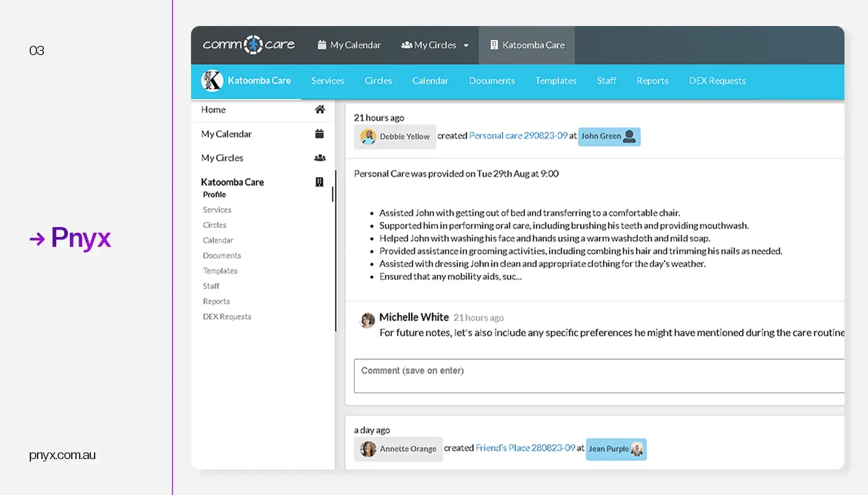Image resolution: width=868 pixels, height=495 pixels.
Task: Open the Personal care 290823-09 link
Action: (x=518, y=136)
